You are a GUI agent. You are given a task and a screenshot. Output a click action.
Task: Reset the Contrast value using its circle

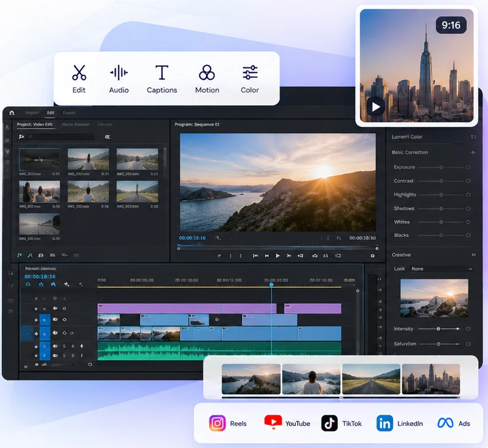(468, 181)
